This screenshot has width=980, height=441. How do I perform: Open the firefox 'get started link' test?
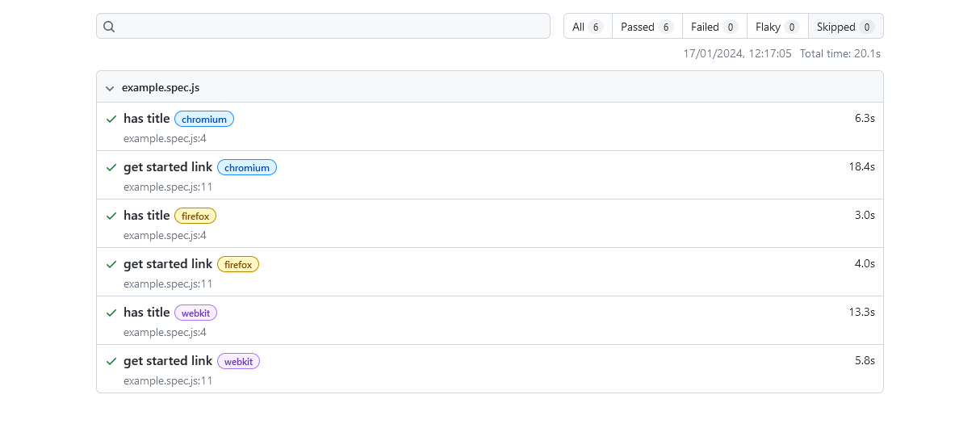point(168,264)
